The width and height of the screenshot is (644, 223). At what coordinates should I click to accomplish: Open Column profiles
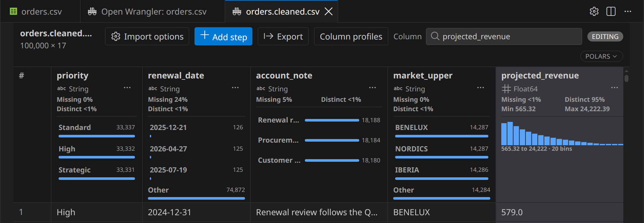(351, 36)
